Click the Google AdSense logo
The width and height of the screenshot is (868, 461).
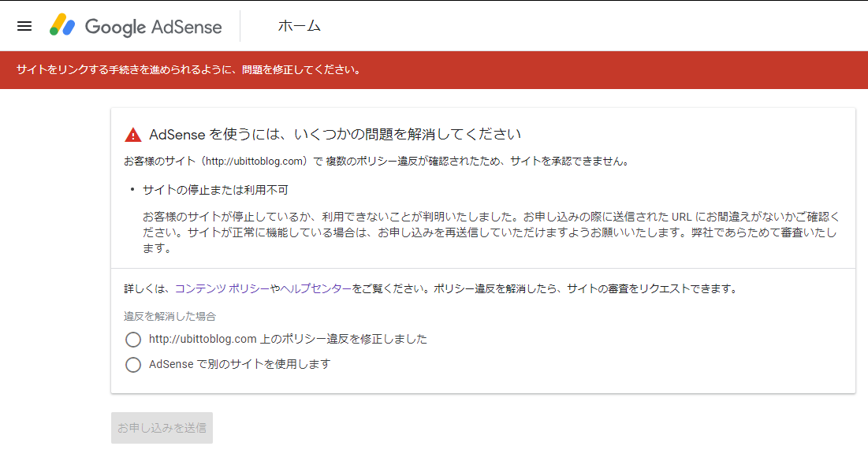pyautogui.click(x=136, y=25)
